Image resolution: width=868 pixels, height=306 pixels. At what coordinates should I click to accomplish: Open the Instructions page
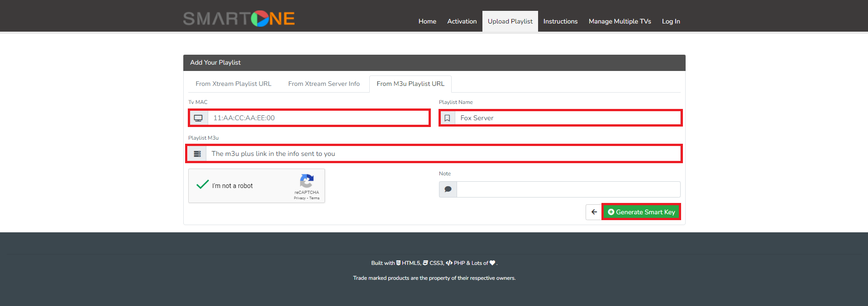[560, 21]
